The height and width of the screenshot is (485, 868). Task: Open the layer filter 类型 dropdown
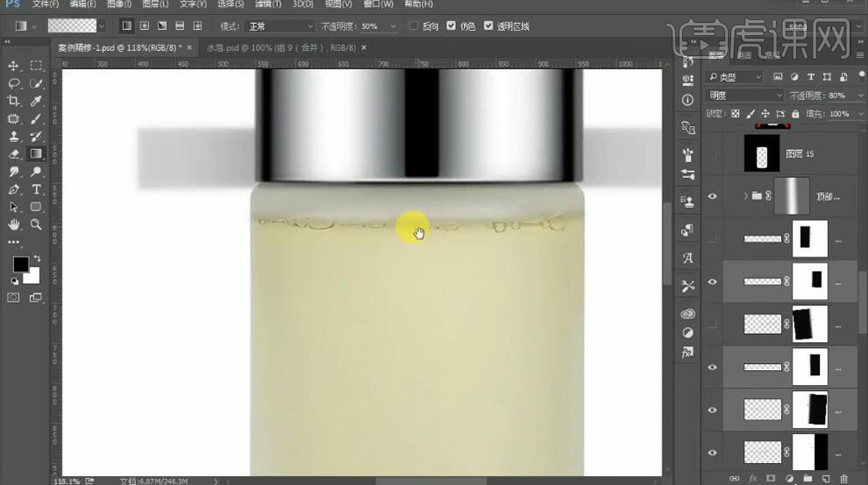pyautogui.click(x=735, y=77)
